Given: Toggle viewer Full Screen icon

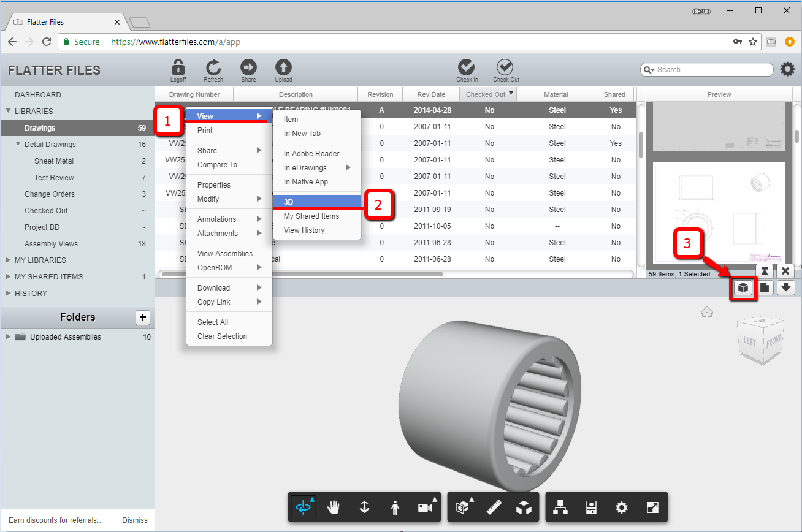Looking at the screenshot, I should click(652, 507).
